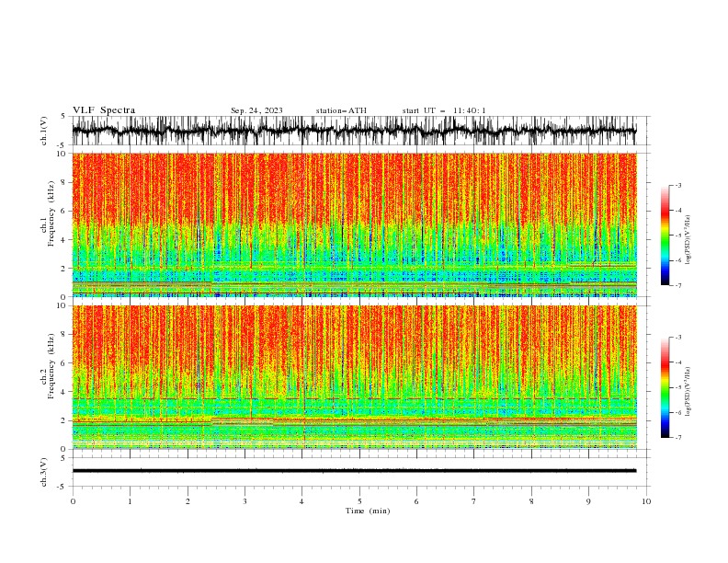Click the date 'Sep. 24, 2023'
The width and height of the screenshot is (728, 563).
tap(256, 110)
